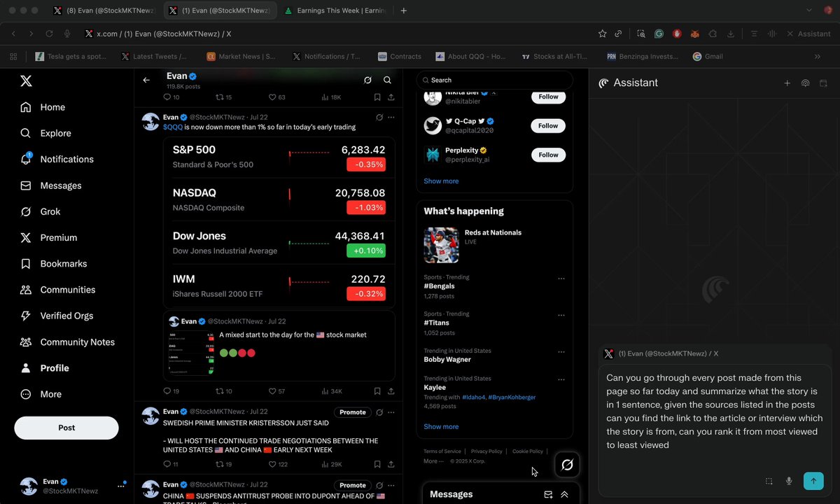The image size is (840, 504).
Task: Follow Nikita Bier account
Action: 548,97
